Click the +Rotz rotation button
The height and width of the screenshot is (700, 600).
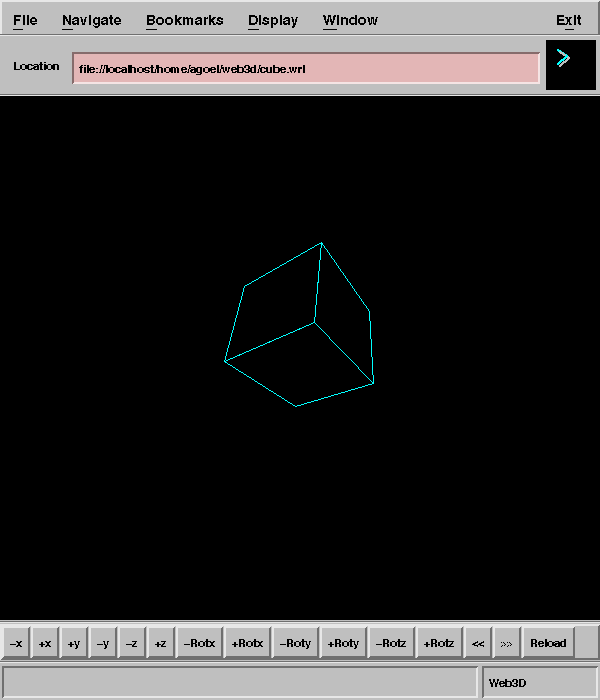tap(440, 643)
